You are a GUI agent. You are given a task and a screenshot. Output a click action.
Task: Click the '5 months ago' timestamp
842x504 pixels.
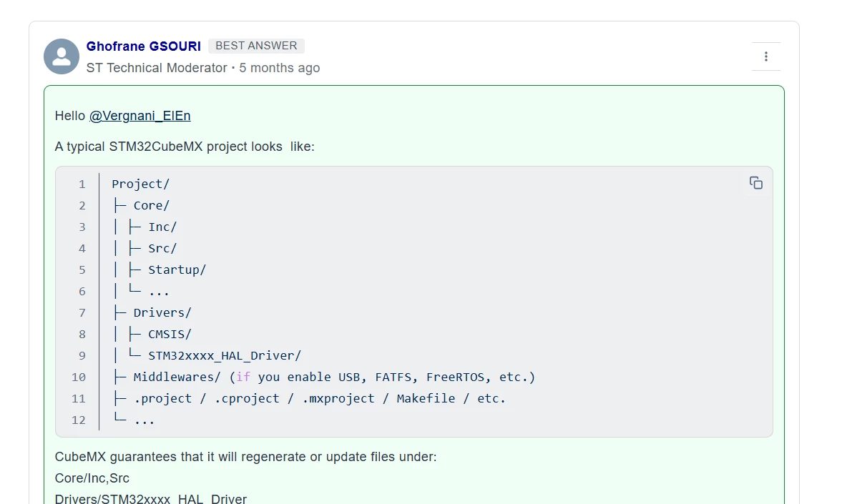click(x=279, y=68)
